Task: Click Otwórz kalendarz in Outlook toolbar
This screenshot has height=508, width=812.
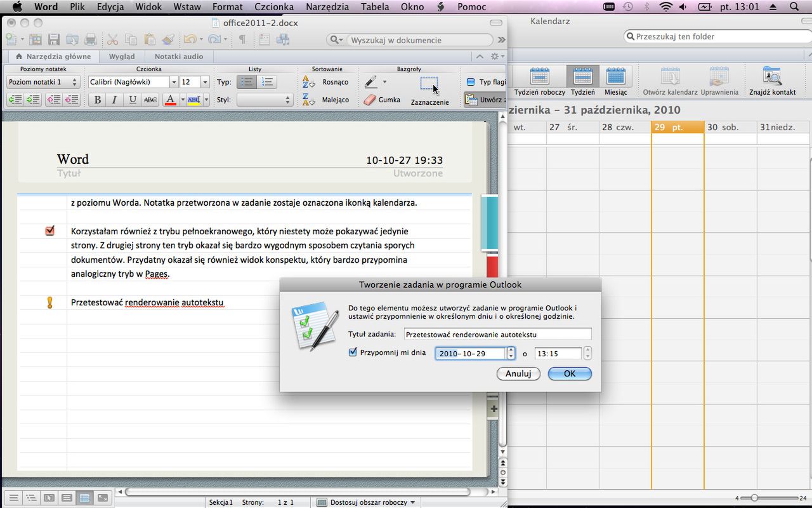Action: [670, 82]
